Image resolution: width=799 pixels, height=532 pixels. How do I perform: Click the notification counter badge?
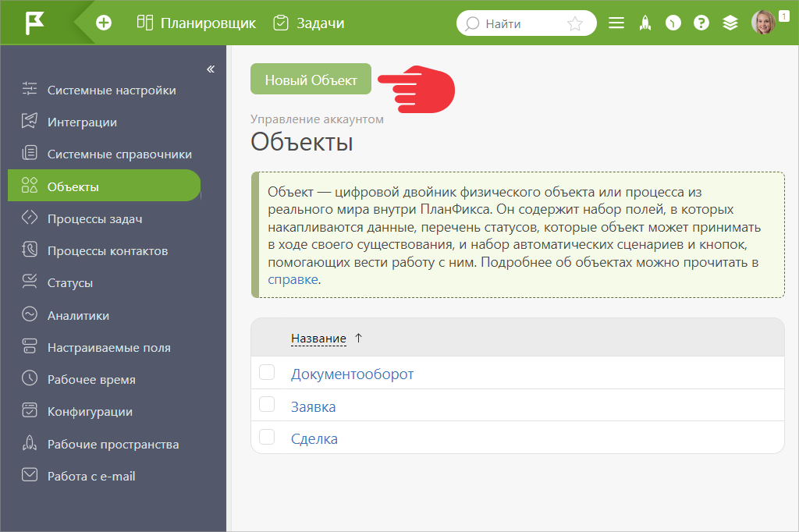[783, 16]
